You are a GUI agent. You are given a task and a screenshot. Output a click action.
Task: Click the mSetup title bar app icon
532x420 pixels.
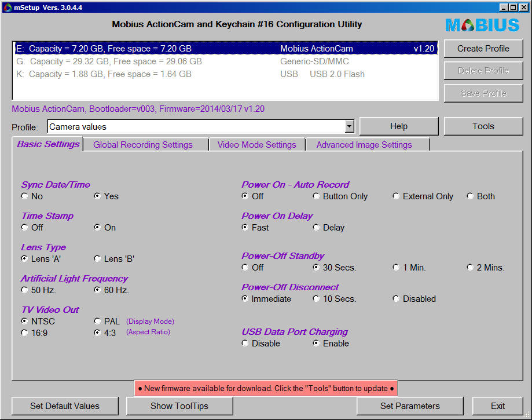click(x=8, y=7)
